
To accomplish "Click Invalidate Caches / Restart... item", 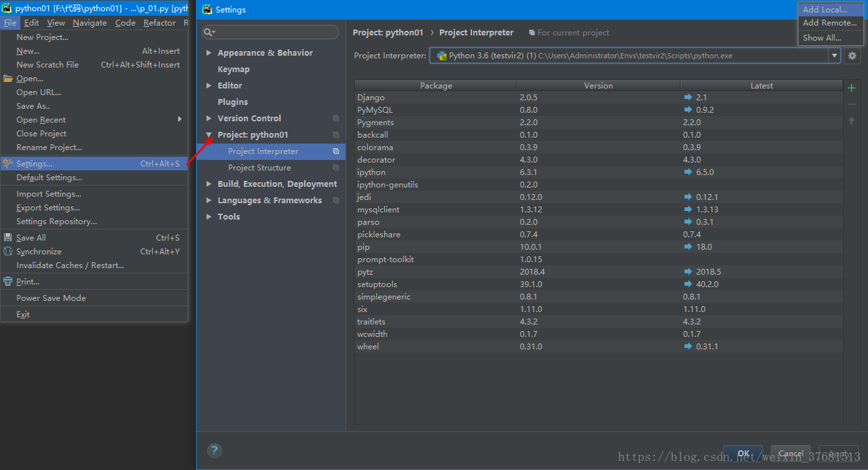I will click(x=94, y=265).
